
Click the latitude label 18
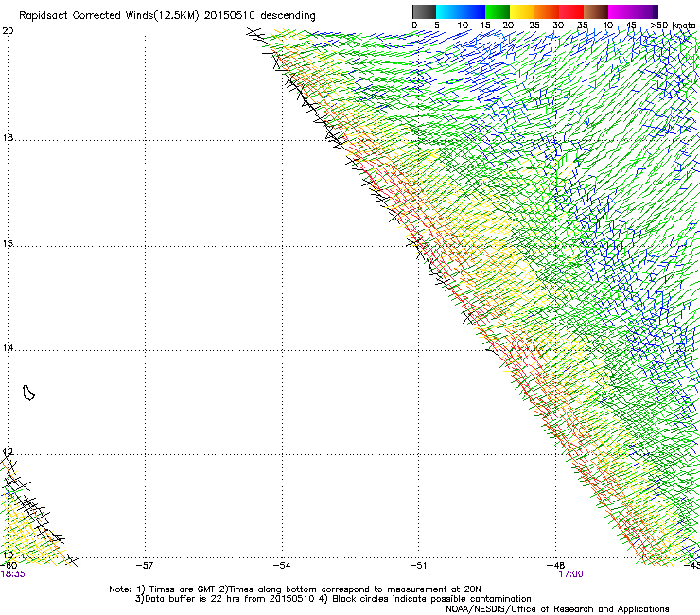pos(8,137)
